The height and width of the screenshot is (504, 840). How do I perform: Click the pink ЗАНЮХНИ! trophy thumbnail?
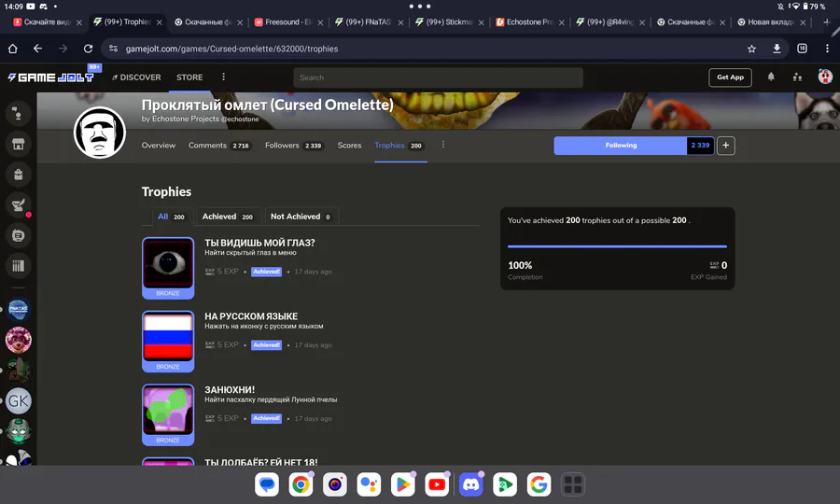(168, 411)
